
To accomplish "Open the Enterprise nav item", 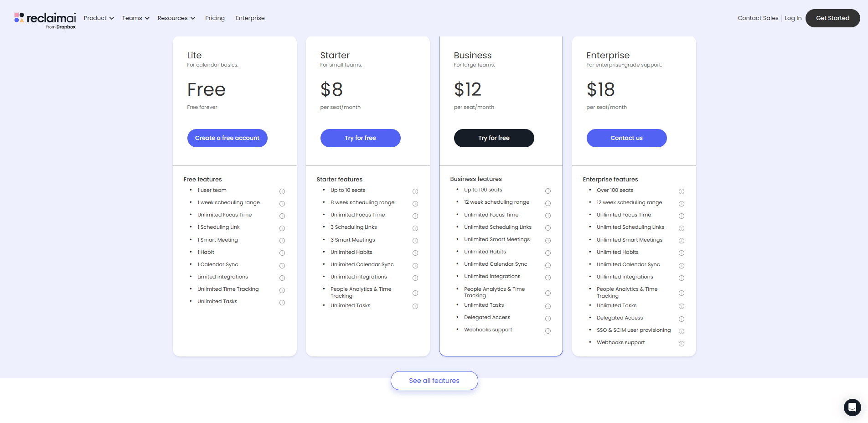I will (x=250, y=18).
